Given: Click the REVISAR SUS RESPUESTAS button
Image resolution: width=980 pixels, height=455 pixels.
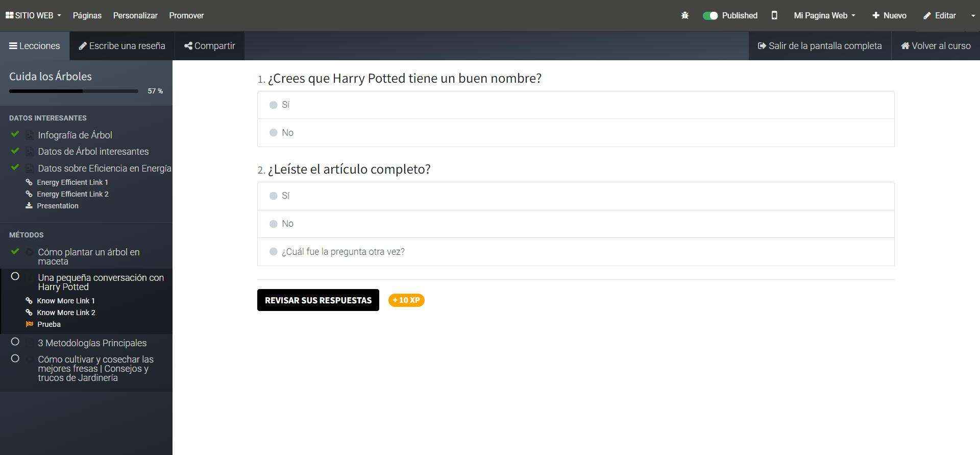Looking at the screenshot, I should [318, 300].
